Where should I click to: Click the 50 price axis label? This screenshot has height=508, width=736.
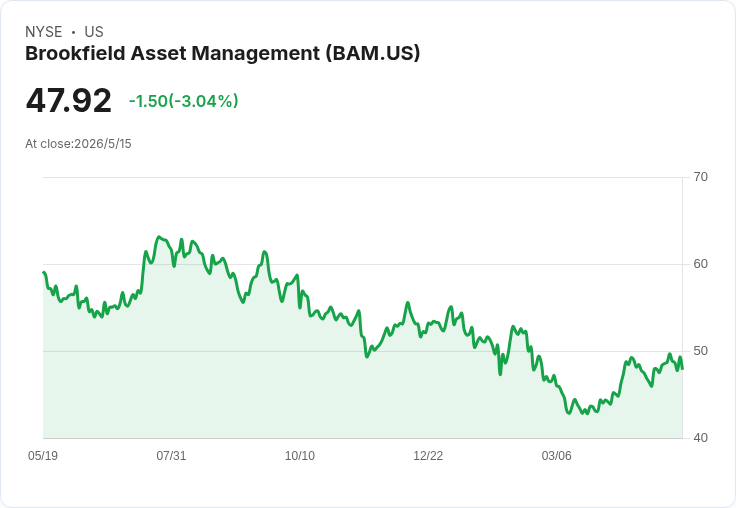(x=700, y=351)
